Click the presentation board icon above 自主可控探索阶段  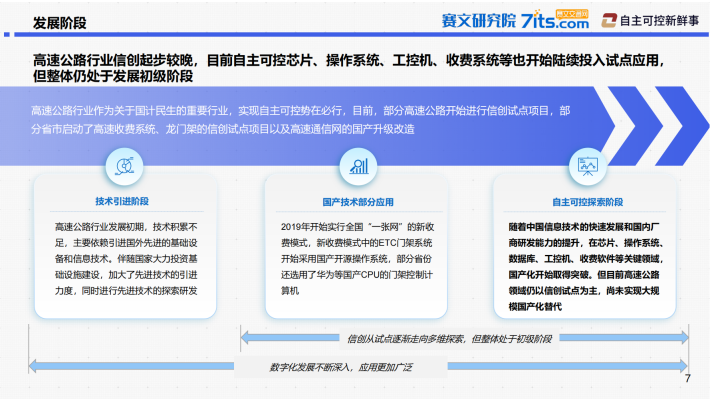pos(588,166)
